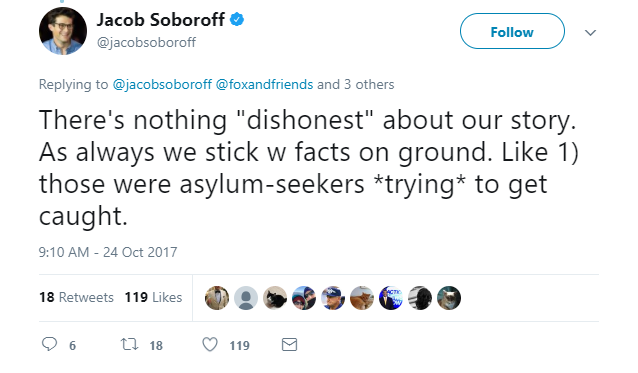Click the default gray silhouette liker avatar

246,298
